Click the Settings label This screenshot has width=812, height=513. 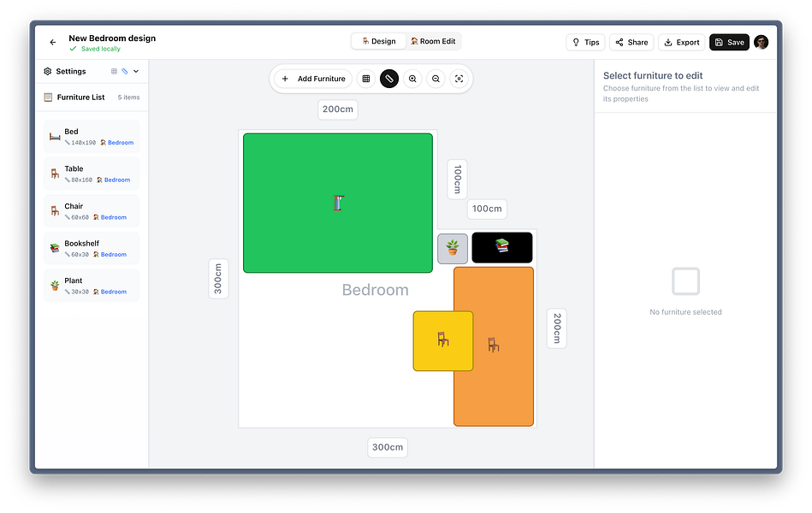tap(71, 72)
